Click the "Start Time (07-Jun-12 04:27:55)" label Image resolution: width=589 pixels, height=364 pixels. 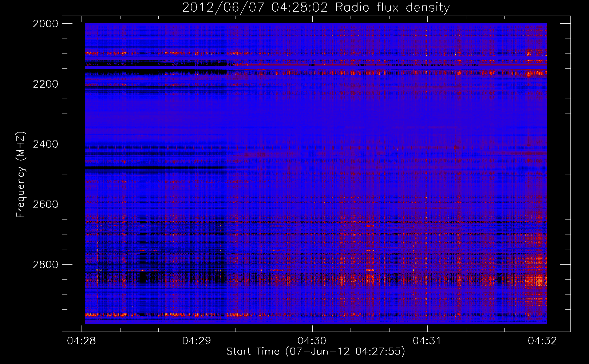(316, 351)
